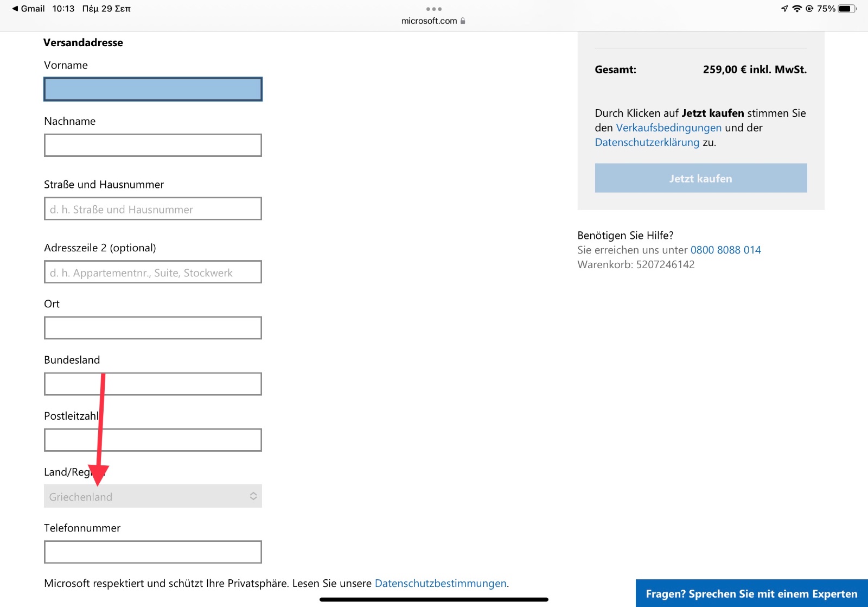Tap the home indicator bar
Screen dimensions: 868x607
[x=434, y=599]
